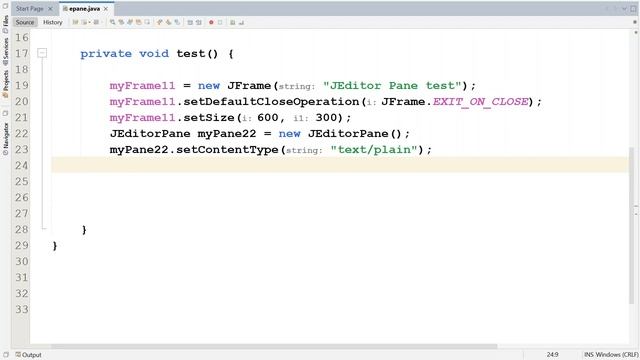Toggle Rectangular Selection icon

[147, 22]
